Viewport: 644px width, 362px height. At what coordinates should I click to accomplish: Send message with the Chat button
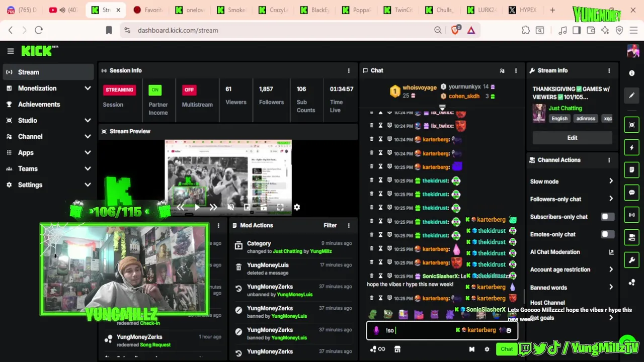507,349
